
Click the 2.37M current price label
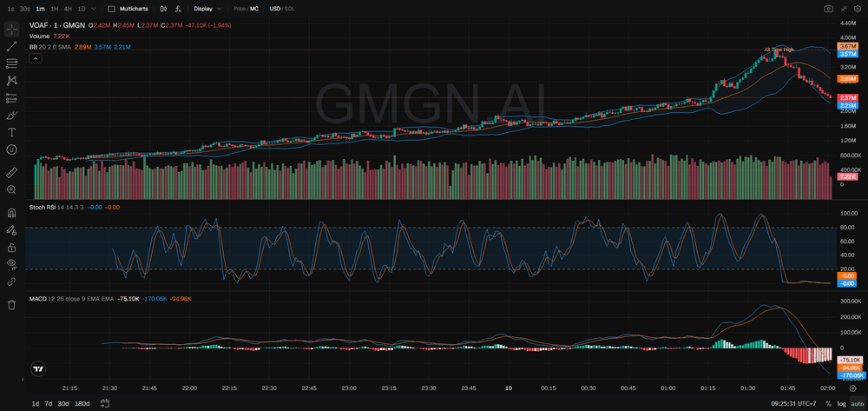(849, 97)
